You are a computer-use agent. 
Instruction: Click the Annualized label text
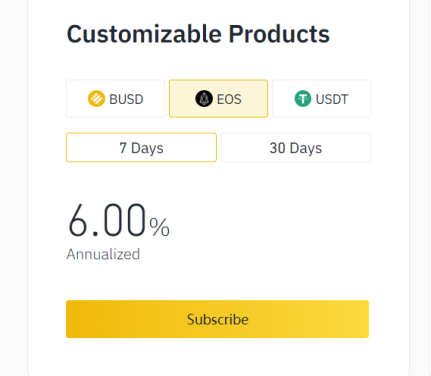103,254
